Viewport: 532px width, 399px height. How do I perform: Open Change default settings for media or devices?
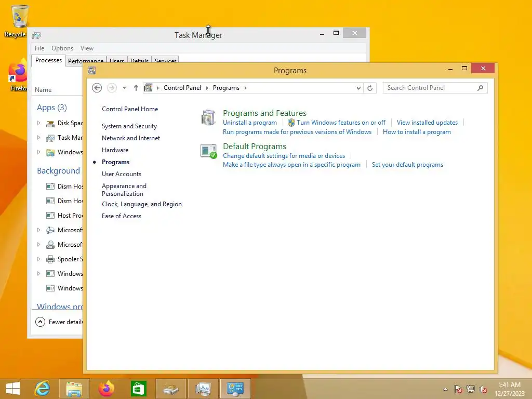tap(284, 156)
